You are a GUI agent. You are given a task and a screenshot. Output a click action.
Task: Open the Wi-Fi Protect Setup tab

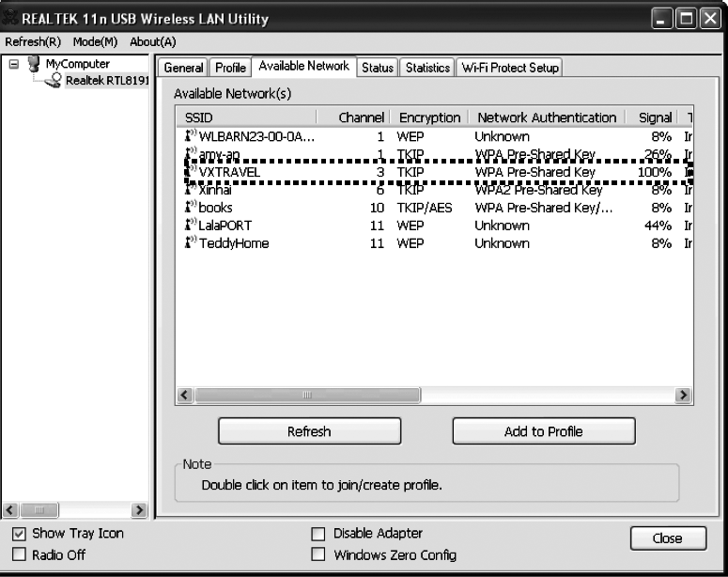pos(510,68)
